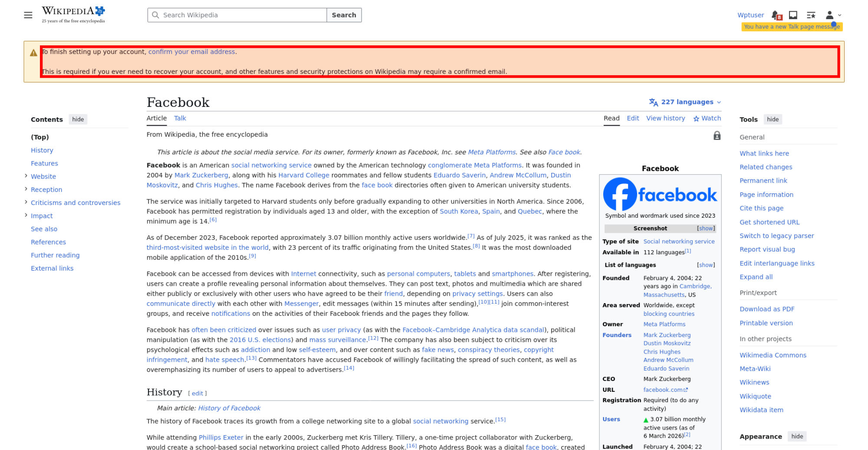The image size is (868, 450).
Task: Click the page protection padlock icon
Action: point(717,136)
